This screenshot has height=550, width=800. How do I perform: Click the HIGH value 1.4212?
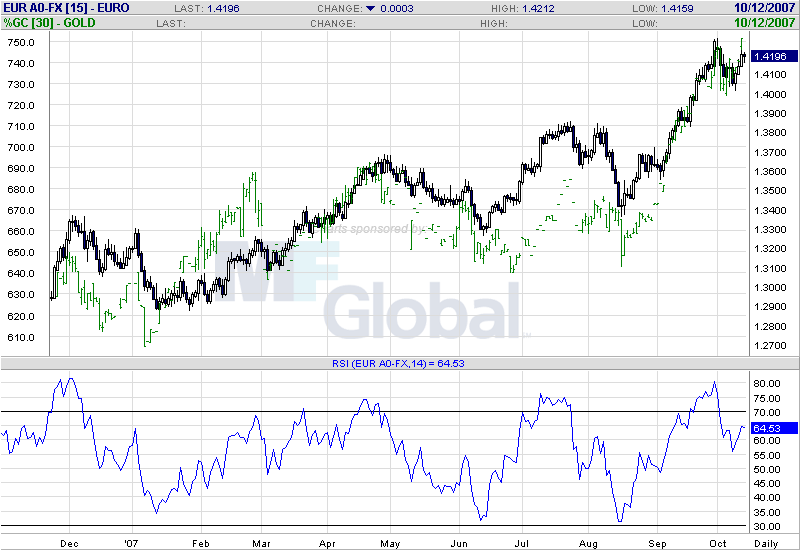point(538,9)
